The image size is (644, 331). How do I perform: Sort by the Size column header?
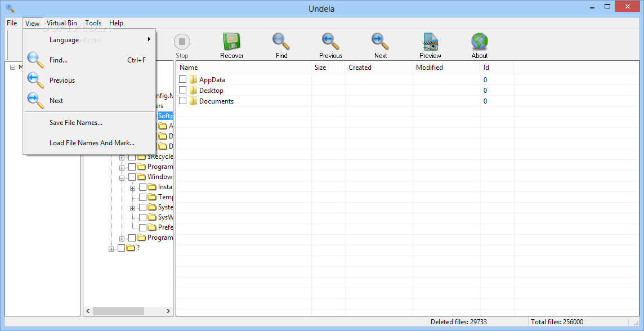[x=328, y=68]
